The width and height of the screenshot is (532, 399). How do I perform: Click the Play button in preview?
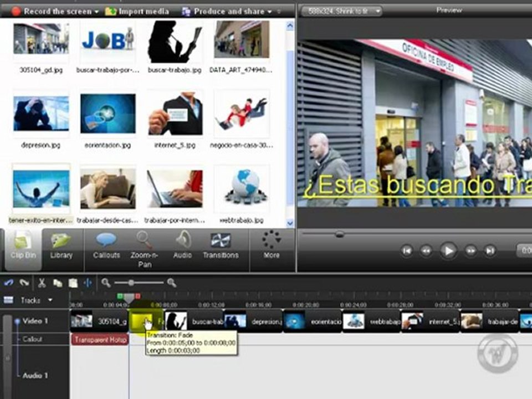click(448, 250)
